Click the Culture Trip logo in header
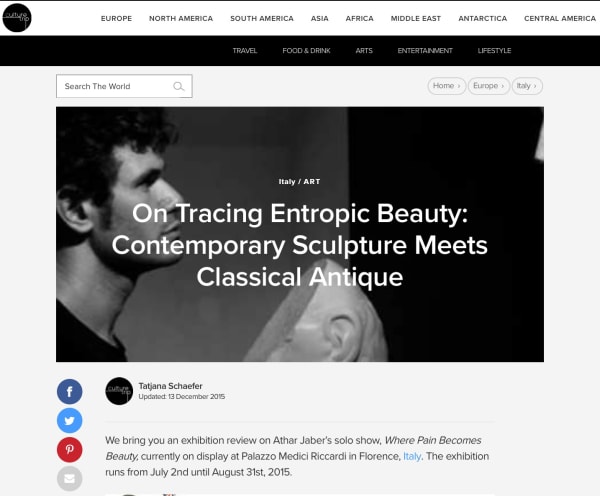600x496 pixels. [x=17, y=18]
